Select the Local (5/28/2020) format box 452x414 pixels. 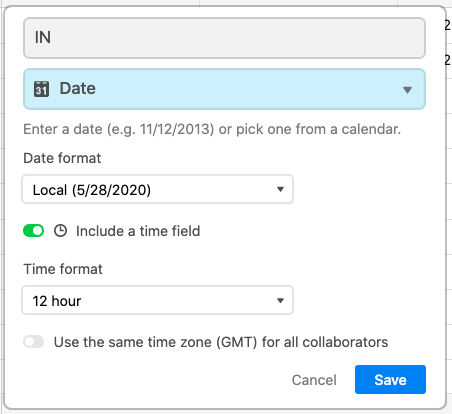(x=157, y=189)
